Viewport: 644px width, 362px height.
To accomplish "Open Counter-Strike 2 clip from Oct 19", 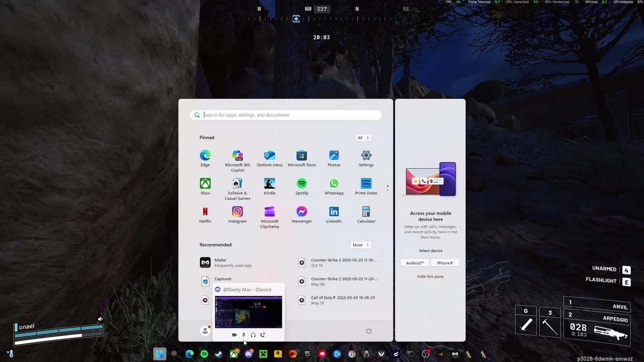I will click(338, 262).
